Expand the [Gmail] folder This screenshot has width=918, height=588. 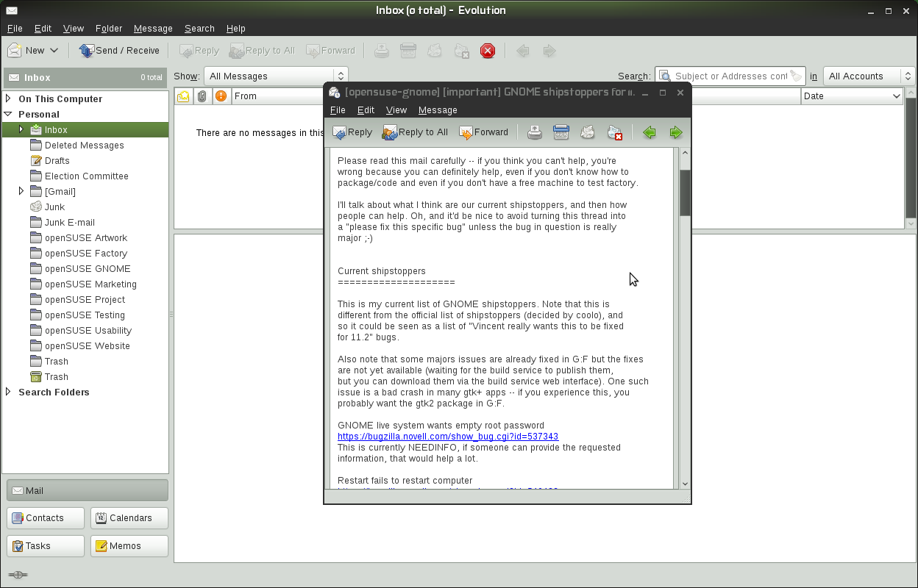[21, 191]
